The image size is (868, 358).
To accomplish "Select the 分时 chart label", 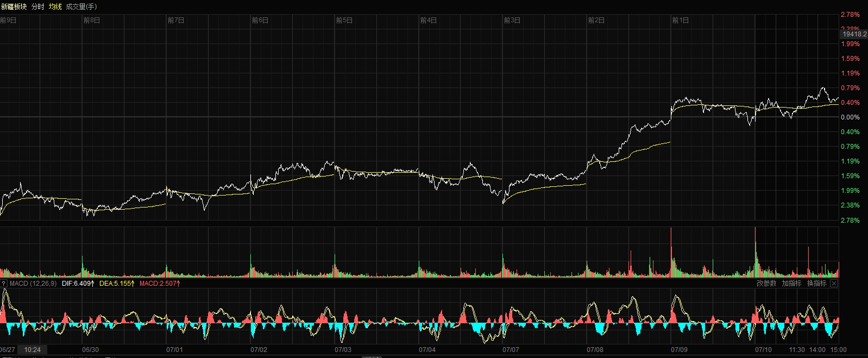I will [x=38, y=7].
